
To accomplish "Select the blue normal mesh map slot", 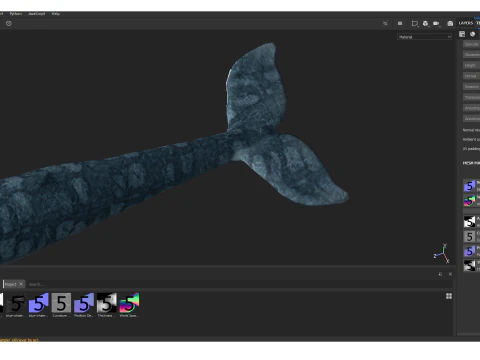I will coord(470,186).
